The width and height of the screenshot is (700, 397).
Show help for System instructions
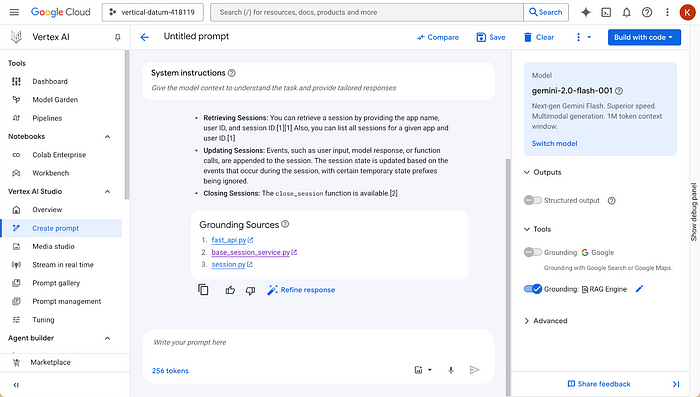coord(231,73)
